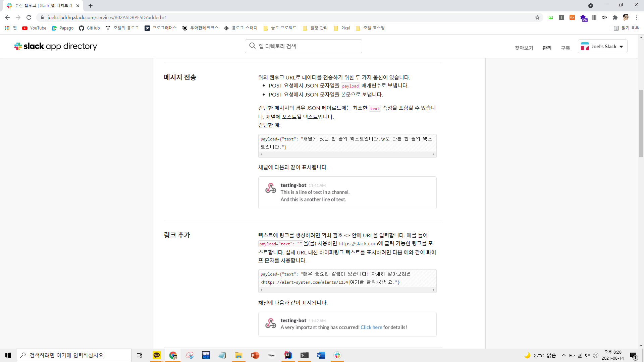Open KakaoTalk from the taskbar
This screenshot has width=644, height=362.
[157, 355]
